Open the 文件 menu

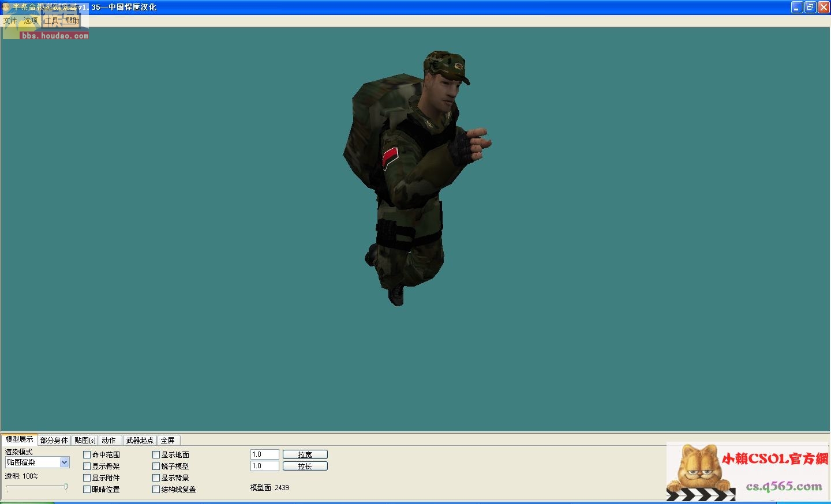[10, 21]
